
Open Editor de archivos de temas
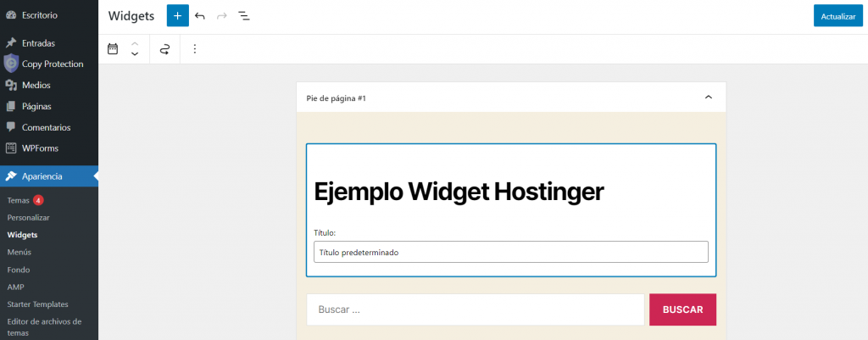click(x=44, y=327)
